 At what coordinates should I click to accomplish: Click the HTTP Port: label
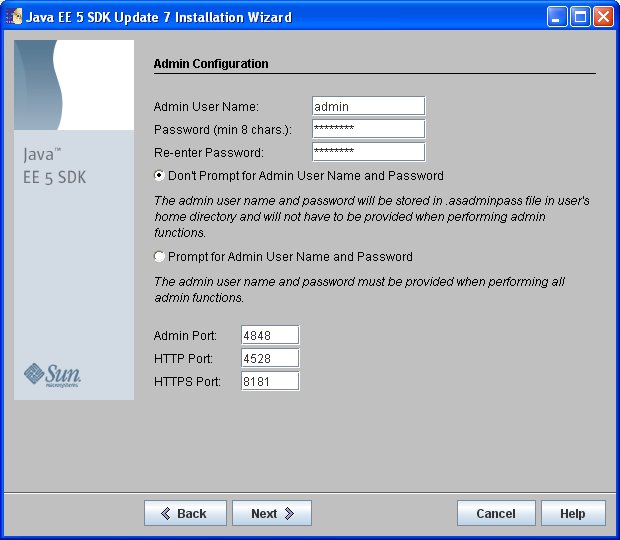(x=183, y=359)
